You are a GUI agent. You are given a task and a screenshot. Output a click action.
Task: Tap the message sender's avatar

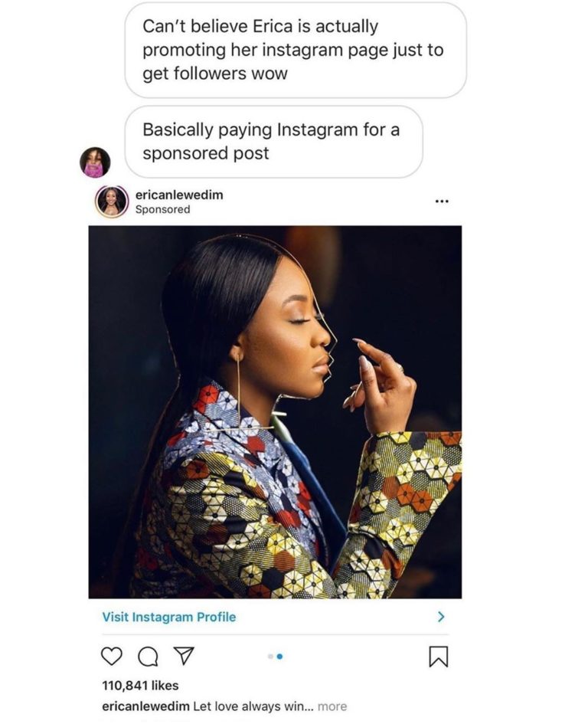pos(95,162)
